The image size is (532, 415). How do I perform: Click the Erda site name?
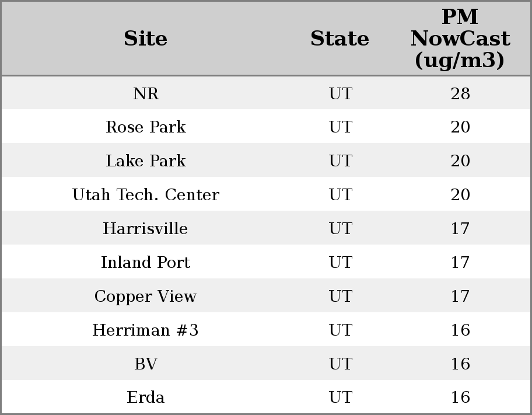[x=146, y=397]
